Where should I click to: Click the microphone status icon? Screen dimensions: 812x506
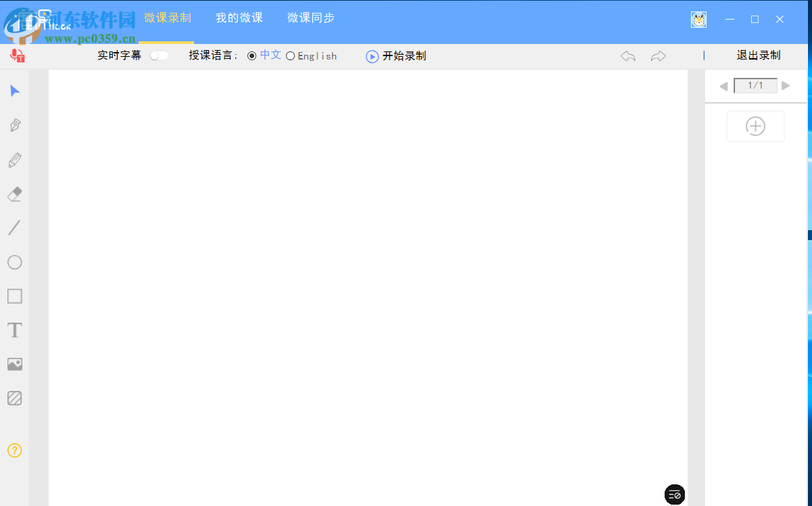point(17,55)
